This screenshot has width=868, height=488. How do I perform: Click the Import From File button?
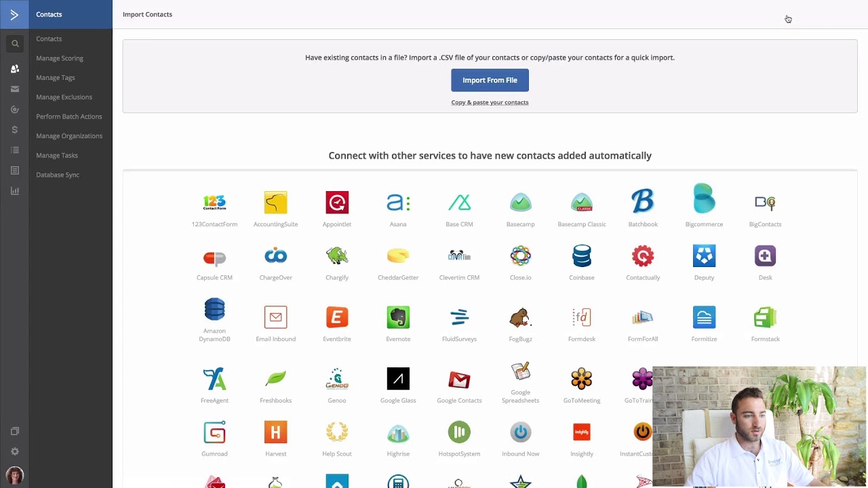click(490, 80)
